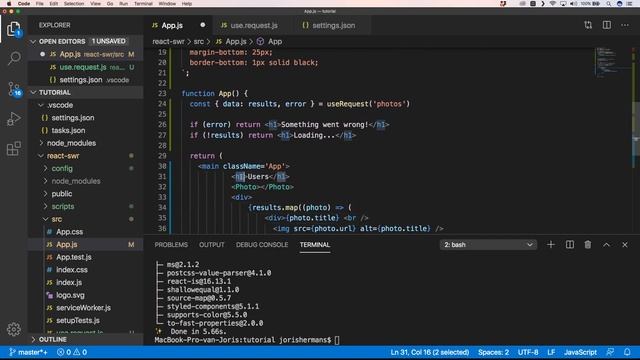Change encoding via UTF-8 in status bar
This screenshot has width=640, height=360.
tap(528, 352)
